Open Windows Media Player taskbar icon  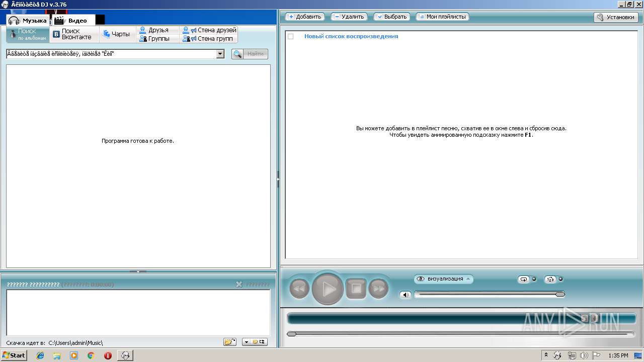74,355
